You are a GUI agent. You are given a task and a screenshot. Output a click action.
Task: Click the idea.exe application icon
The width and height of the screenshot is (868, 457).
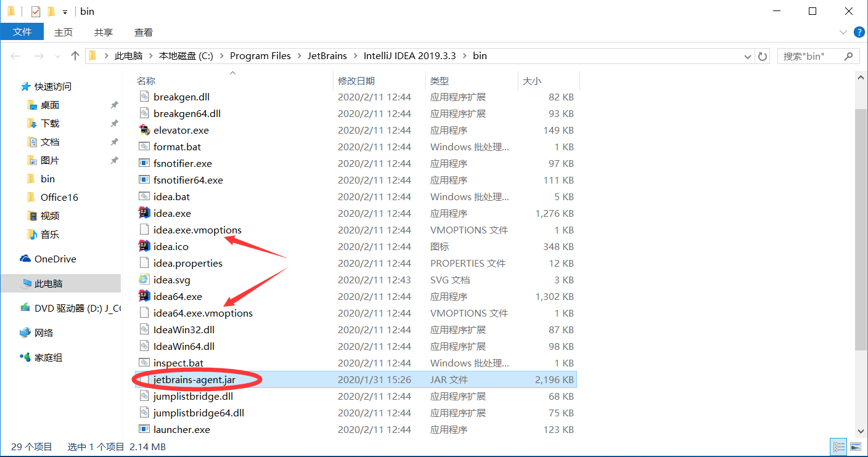pos(144,213)
